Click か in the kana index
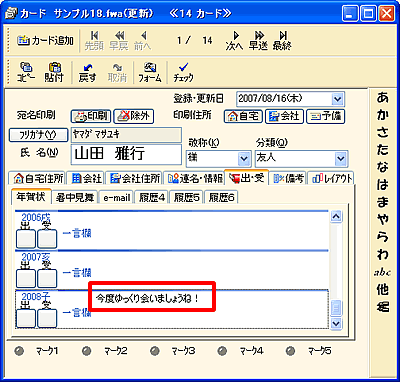The image size is (400, 382). 382,115
